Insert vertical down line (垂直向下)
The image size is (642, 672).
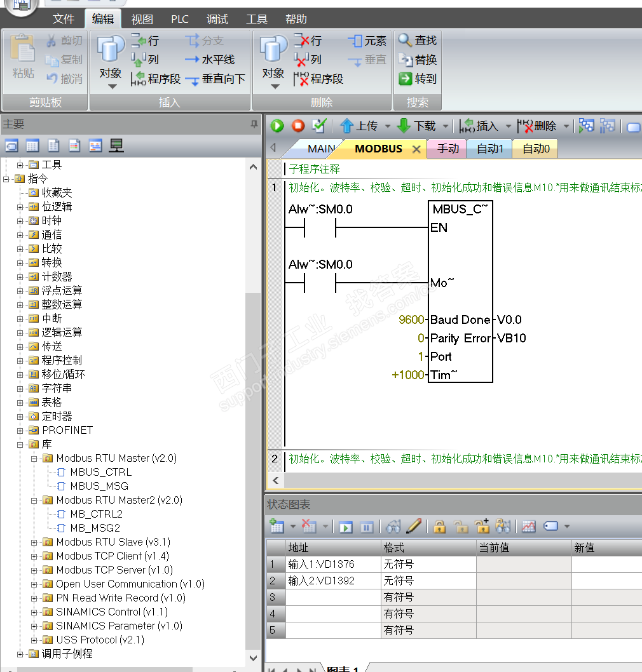(215, 79)
